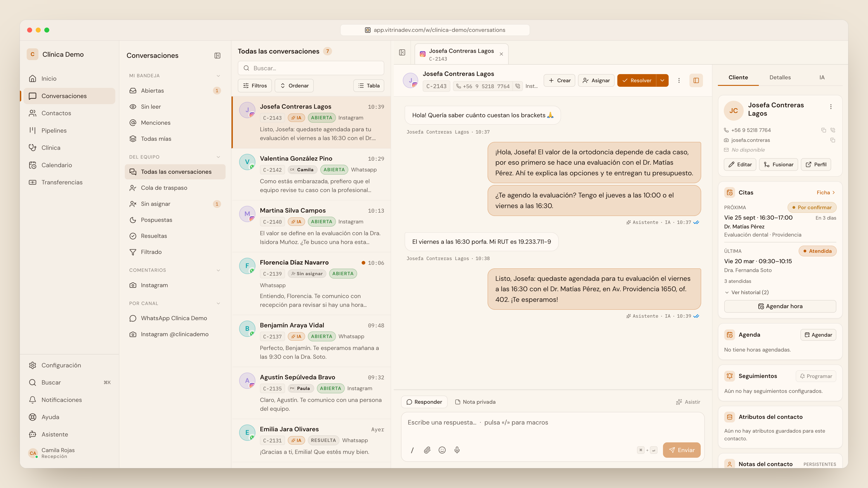Open Calendario in the sidebar
Screen dimensions: 868x488
coord(69,165)
